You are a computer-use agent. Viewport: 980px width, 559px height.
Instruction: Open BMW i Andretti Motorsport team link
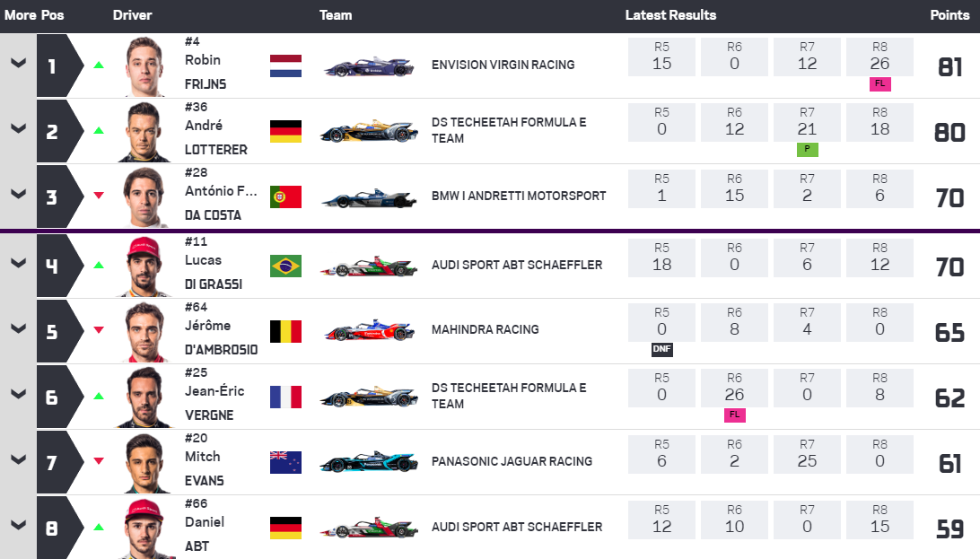point(519,196)
